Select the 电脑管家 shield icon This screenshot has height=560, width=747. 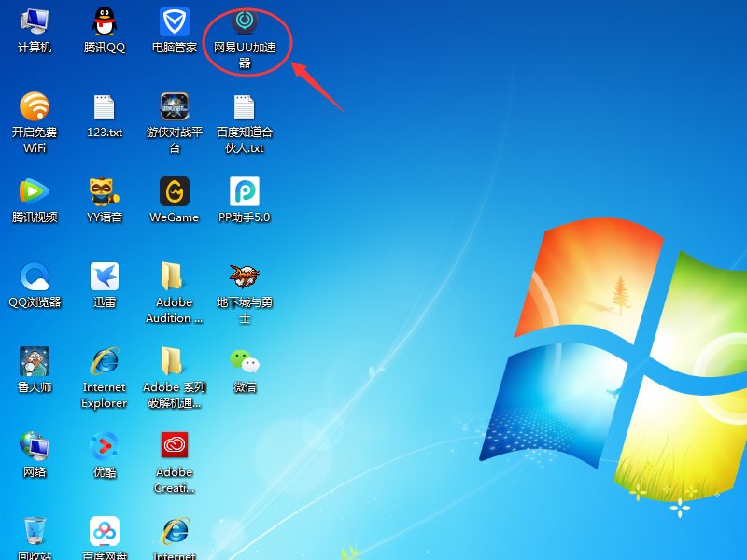point(175,22)
